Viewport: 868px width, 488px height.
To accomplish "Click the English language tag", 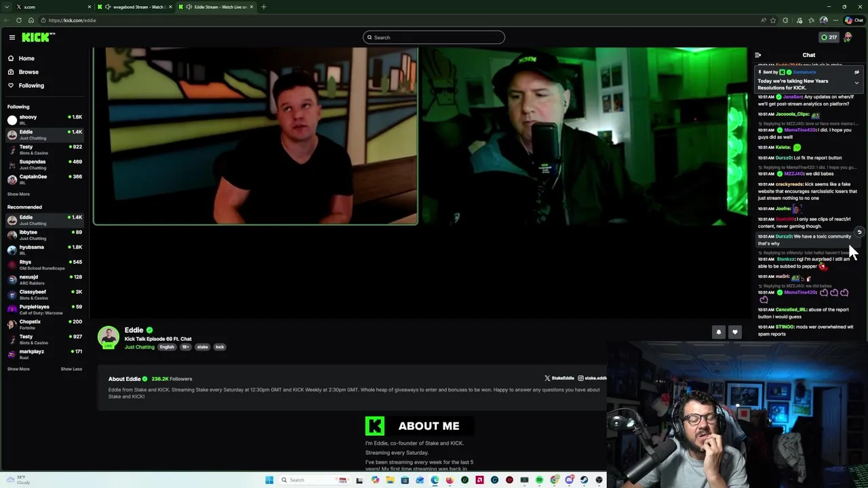I will click(x=167, y=347).
